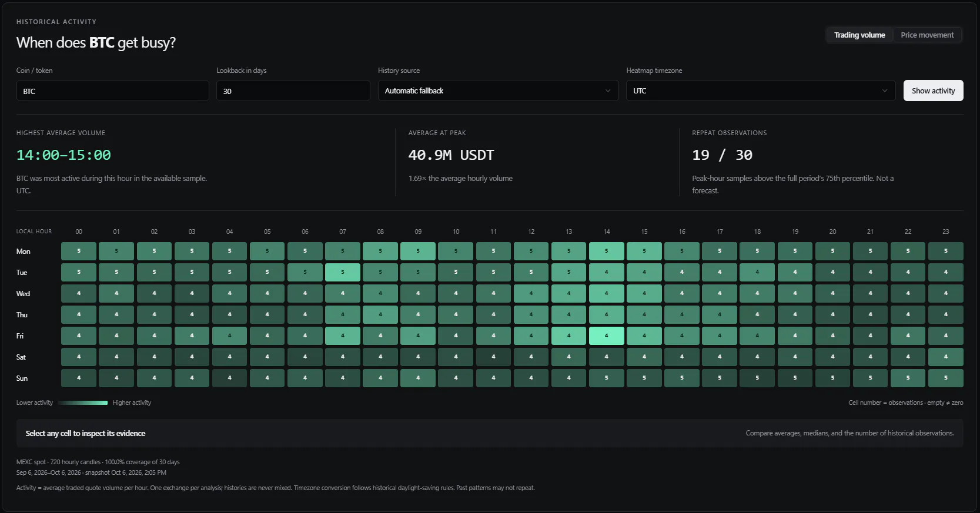The width and height of the screenshot is (980, 513).
Task: Click the Mon row label
Action: pos(23,252)
